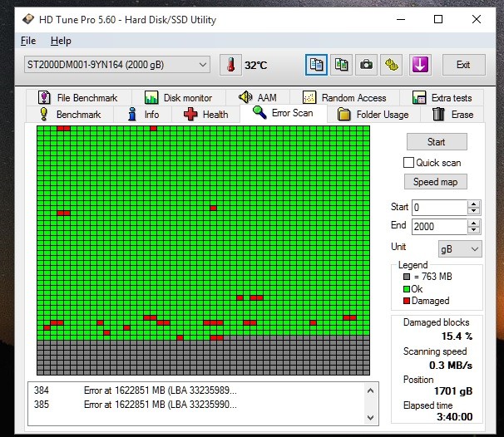
Task: Switch to the Benchmark tab
Action: (70, 115)
